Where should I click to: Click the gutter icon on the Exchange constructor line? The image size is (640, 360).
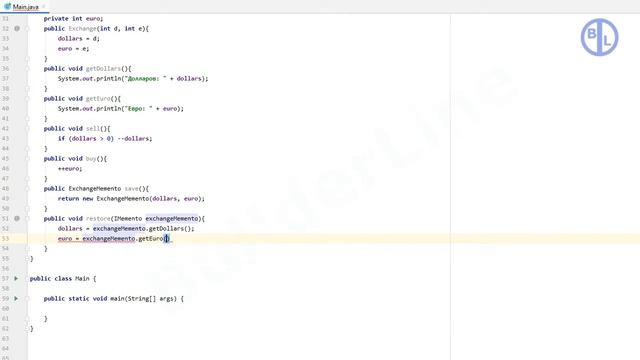pyautogui.click(x=17, y=29)
